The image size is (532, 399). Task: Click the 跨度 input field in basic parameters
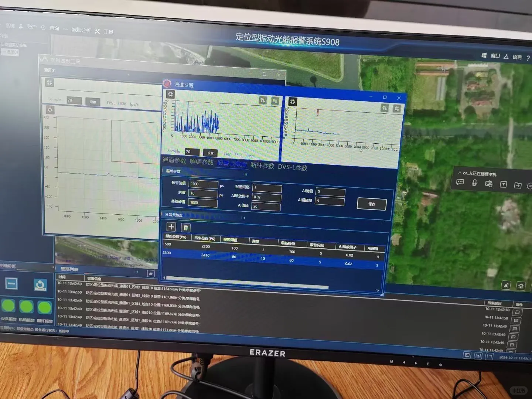pos(203,193)
